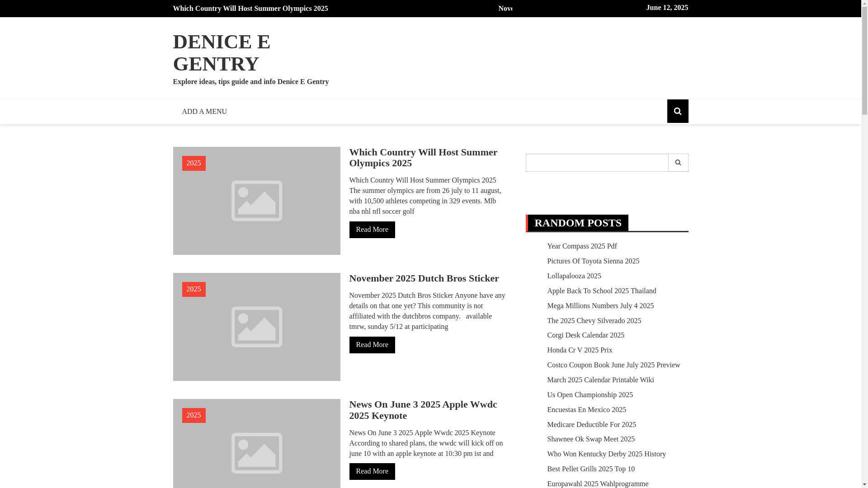Open the search icon in navigation bar
This screenshot has width=868, height=488.
(677, 111)
